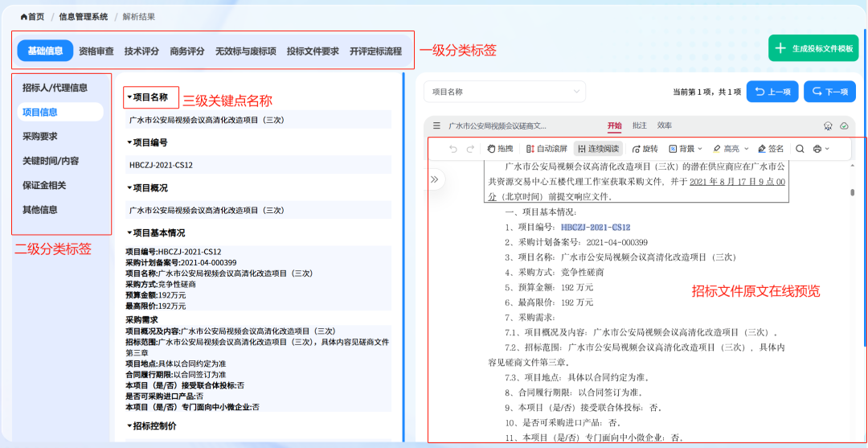Expand the document side panel with double-chevron
Screen dimensions: 868x448
pyautogui.click(x=435, y=179)
